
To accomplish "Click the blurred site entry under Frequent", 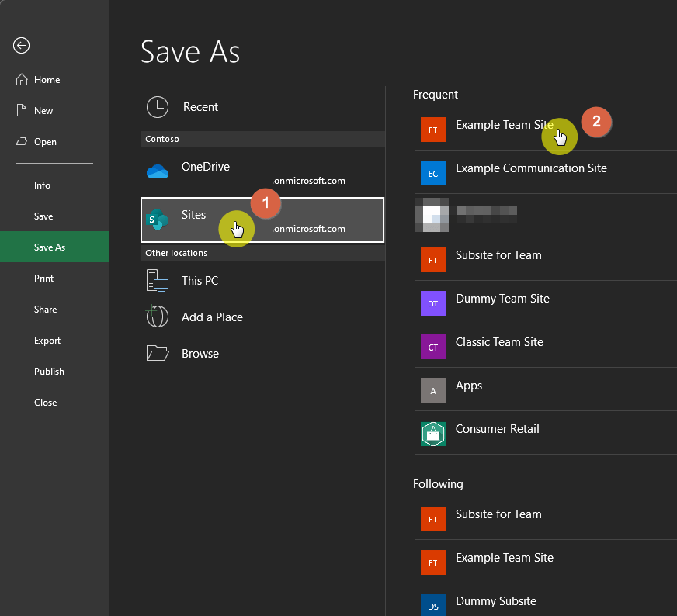I will pos(545,216).
